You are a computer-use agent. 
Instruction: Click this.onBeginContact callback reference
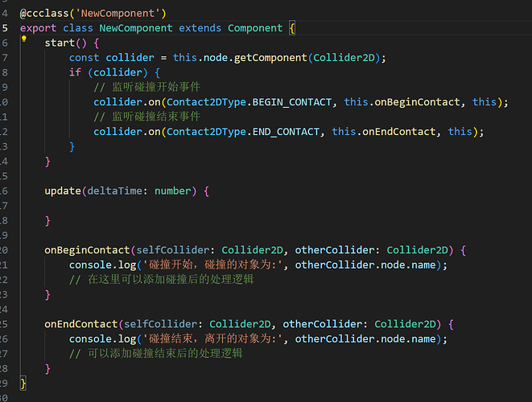[402, 102]
